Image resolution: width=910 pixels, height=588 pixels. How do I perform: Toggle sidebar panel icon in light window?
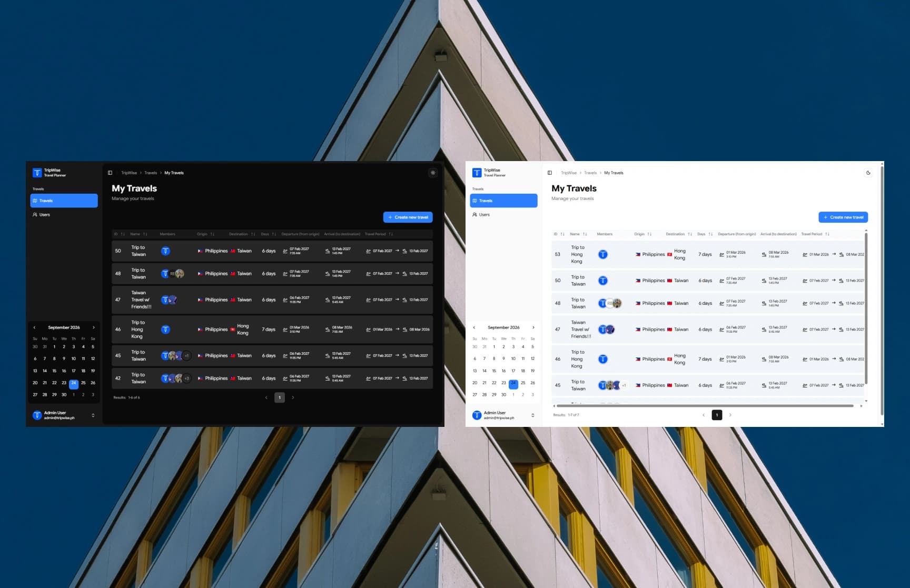click(x=550, y=173)
